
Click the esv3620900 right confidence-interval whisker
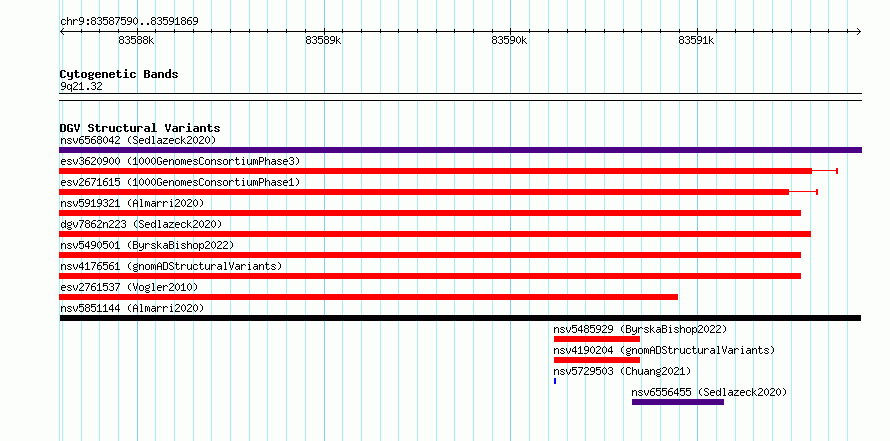(x=825, y=171)
